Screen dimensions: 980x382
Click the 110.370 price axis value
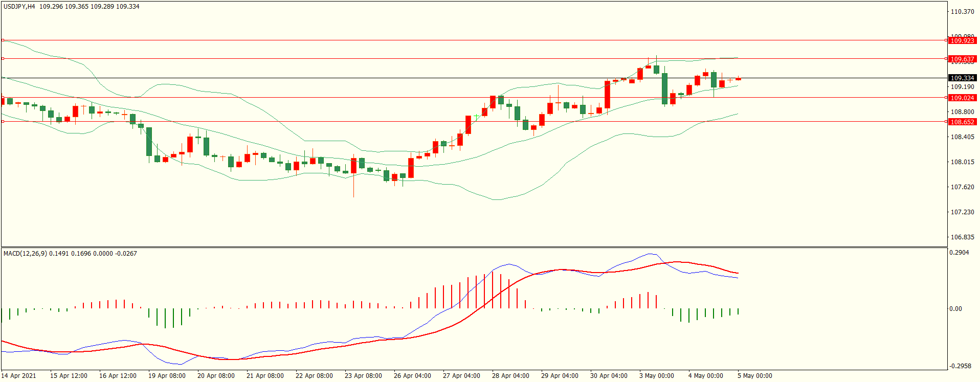click(962, 11)
